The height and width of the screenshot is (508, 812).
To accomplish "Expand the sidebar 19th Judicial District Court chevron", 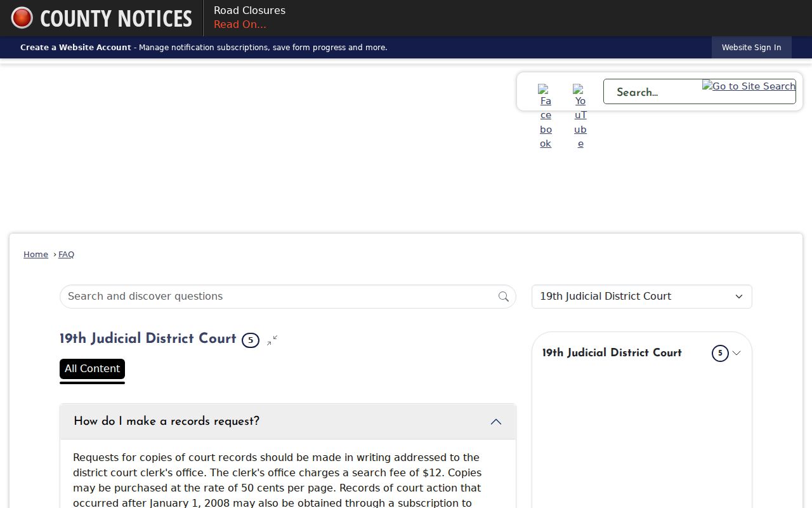I will [x=737, y=353].
